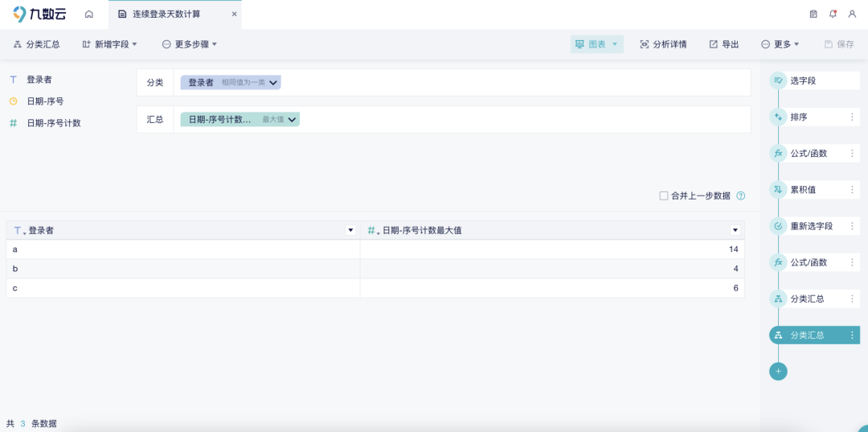Click the cell with value 14
Screen dimensions: 868x432
coord(552,249)
